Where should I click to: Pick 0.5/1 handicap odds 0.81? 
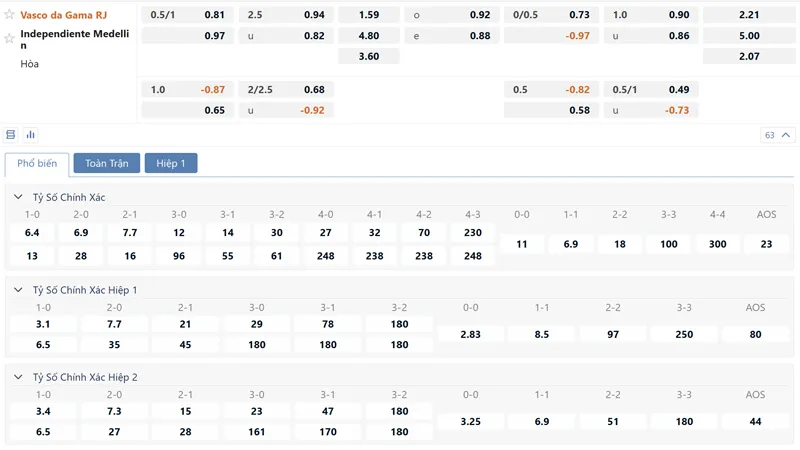(x=188, y=15)
